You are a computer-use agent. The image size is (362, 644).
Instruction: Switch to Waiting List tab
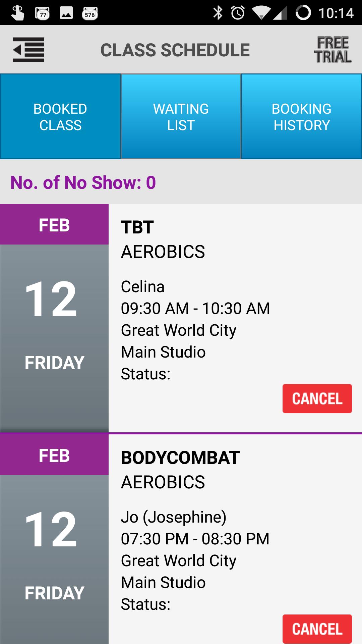point(181,117)
